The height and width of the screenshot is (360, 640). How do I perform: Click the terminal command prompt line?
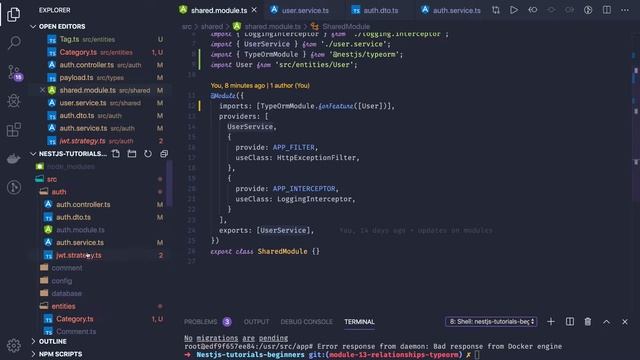[331, 355]
